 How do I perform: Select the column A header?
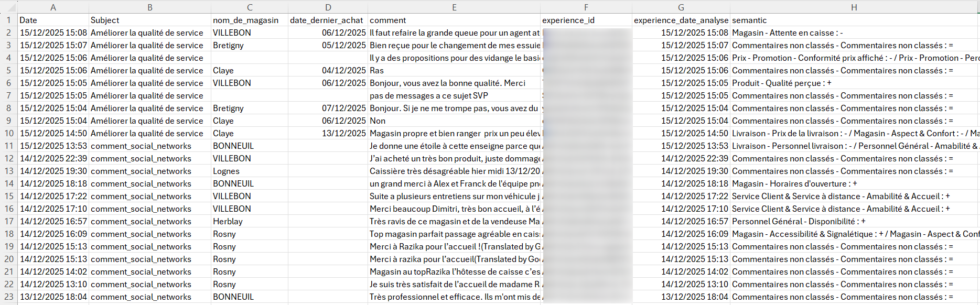(53, 7)
